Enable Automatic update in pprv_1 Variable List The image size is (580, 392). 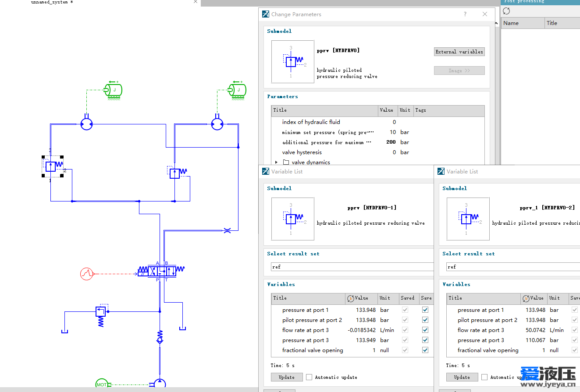click(x=484, y=377)
